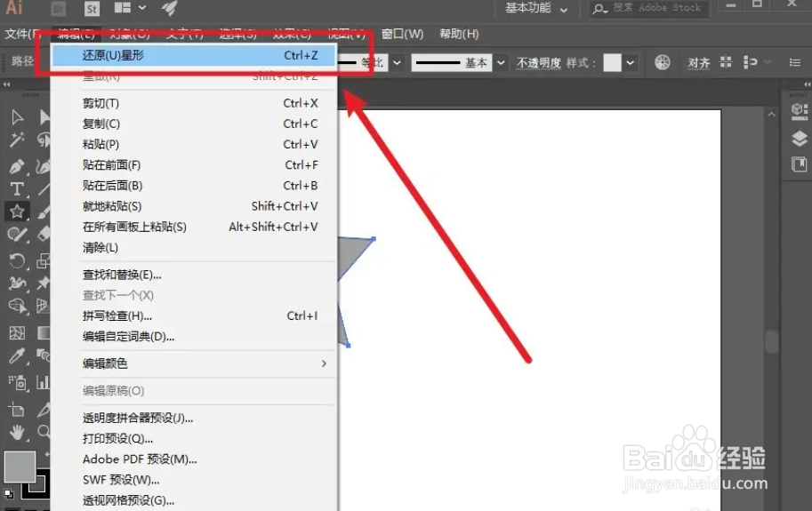
Task: Choose 还原(U)星形 undo command
Action: click(194, 55)
